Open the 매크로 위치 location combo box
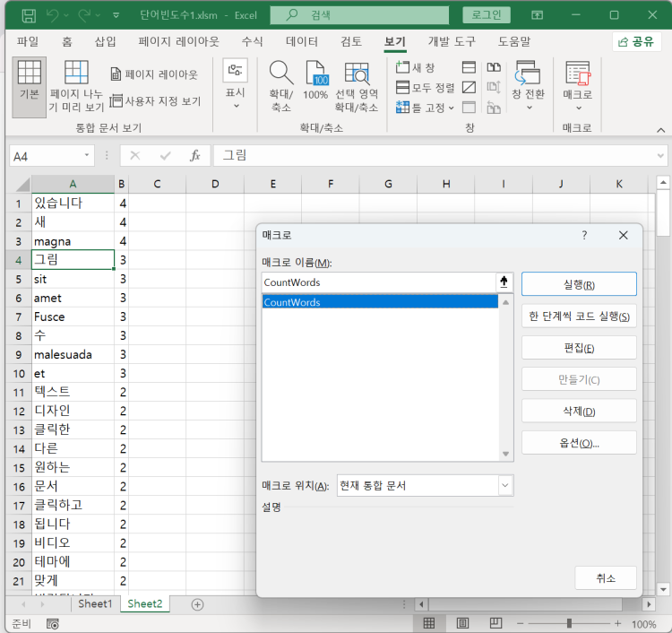The image size is (672, 633). pyautogui.click(x=425, y=485)
